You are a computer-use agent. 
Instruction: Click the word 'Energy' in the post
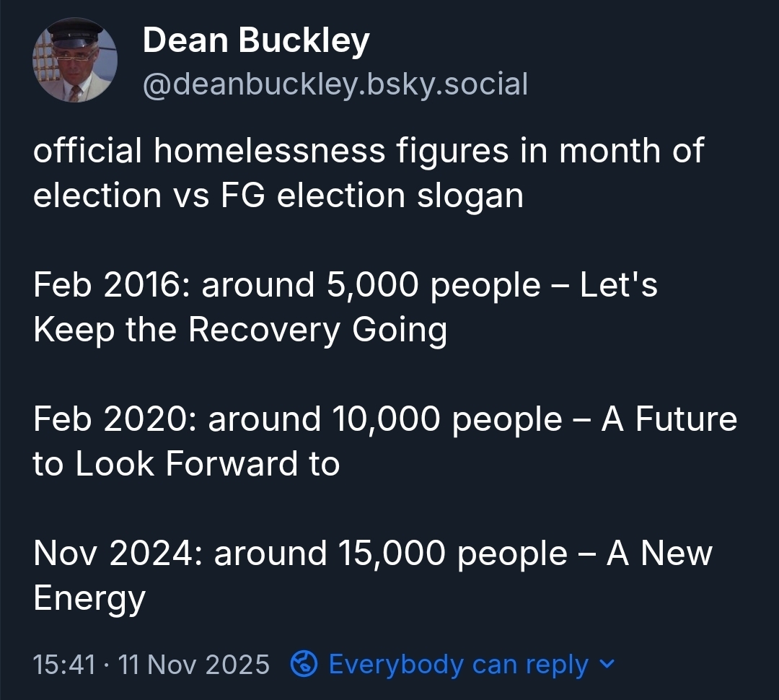coord(89,598)
